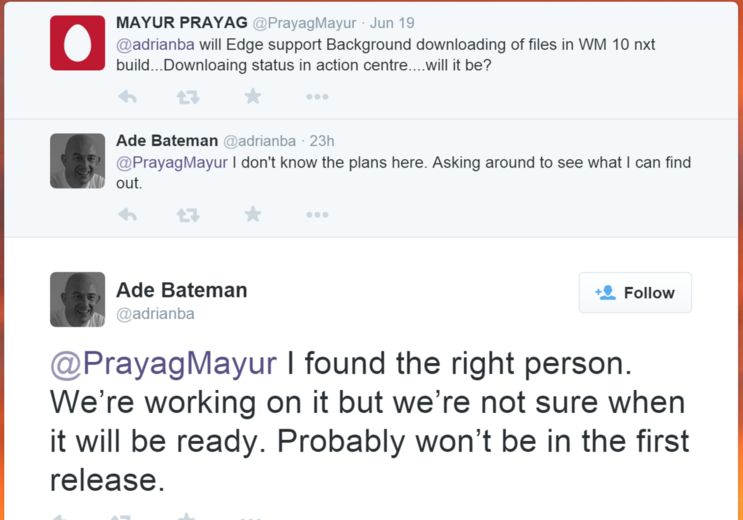Image resolution: width=743 pixels, height=520 pixels.
Task: Open Ade Bateman's avatar in reply tweet
Action: 78,161
